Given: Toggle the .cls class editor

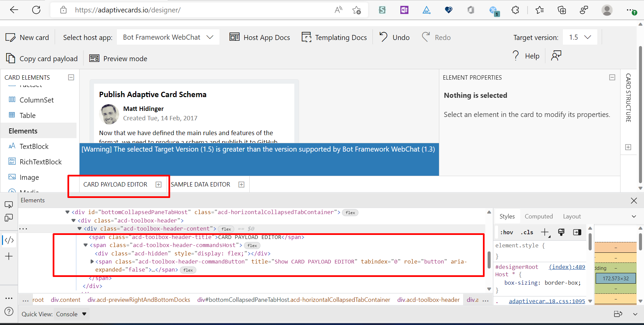Looking at the screenshot, I should pos(527,232).
